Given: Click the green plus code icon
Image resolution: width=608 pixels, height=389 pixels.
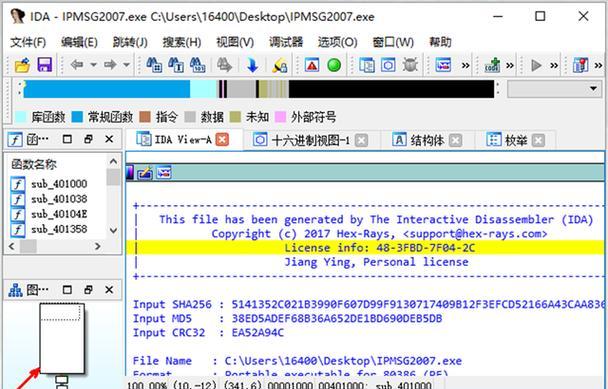Looking at the screenshot, I should [x=492, y=65].
